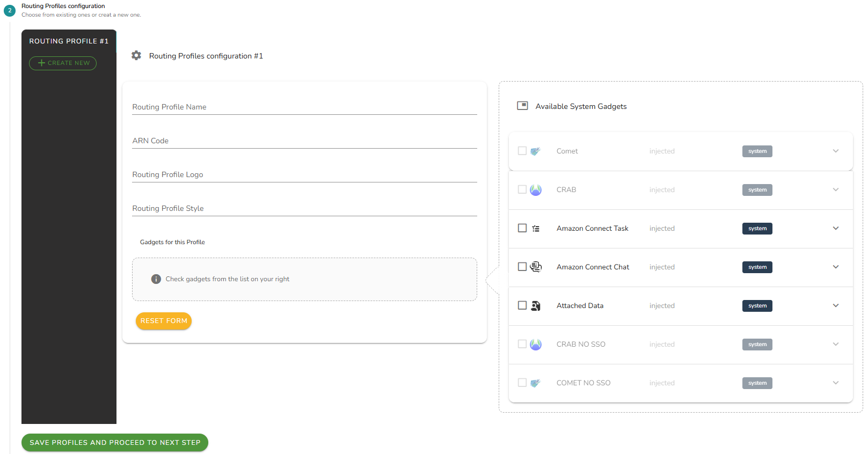
Task: Click the Amazon Connect Chat label
Action: (593, 267)
